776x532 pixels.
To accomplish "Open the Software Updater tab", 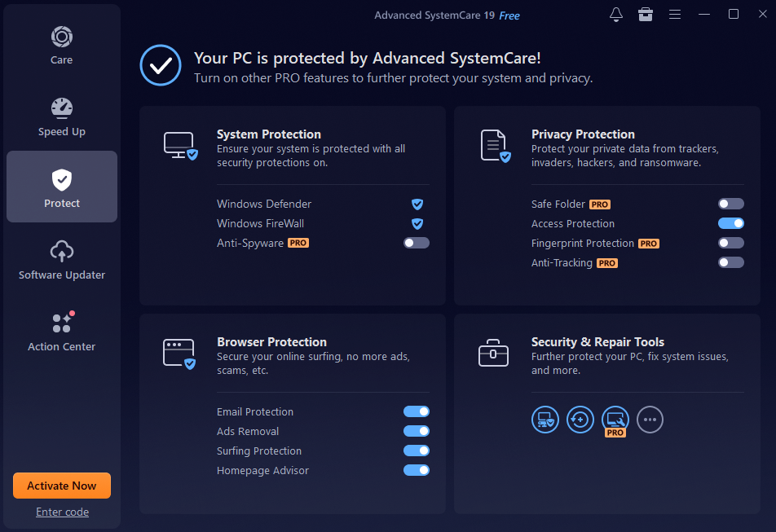I will click(x=62, y=259).
